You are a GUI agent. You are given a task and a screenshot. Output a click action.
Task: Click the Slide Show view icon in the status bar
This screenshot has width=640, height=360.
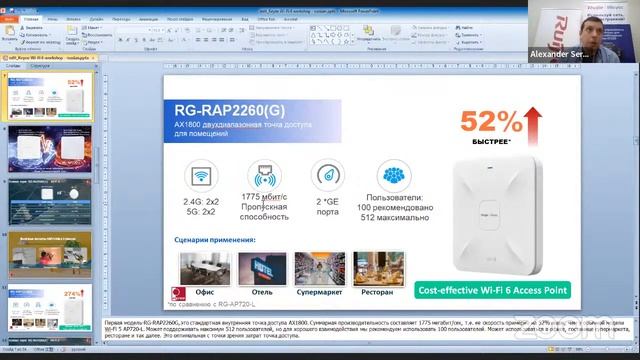570,349
